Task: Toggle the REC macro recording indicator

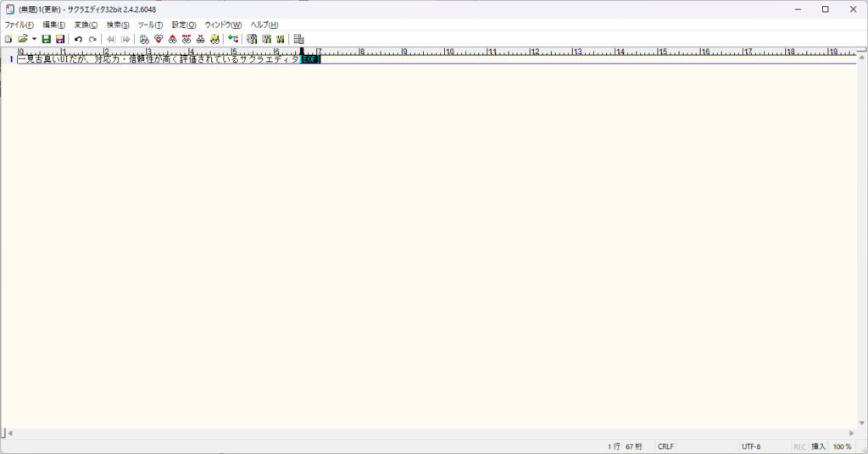Action: (x=800, y=446)
